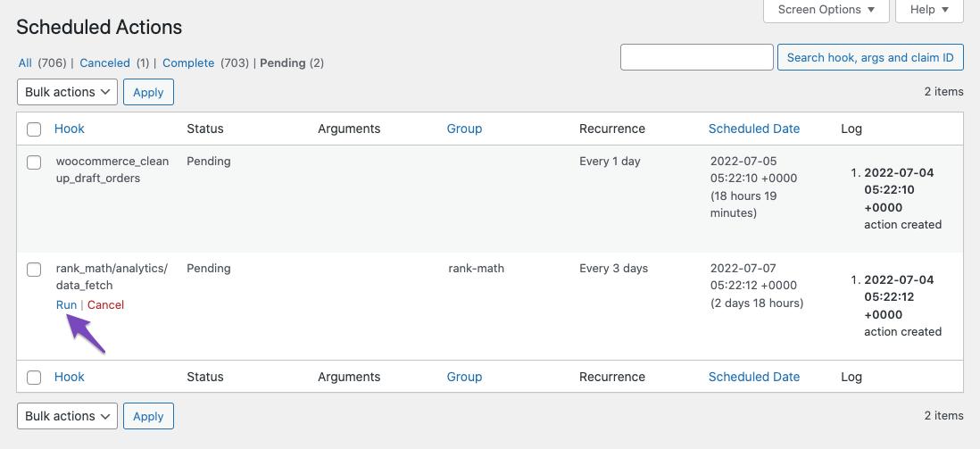Viewport: 980px width, 449px height.
Task: Open top Bulk actions dropdown
Action: pos(67,92)
